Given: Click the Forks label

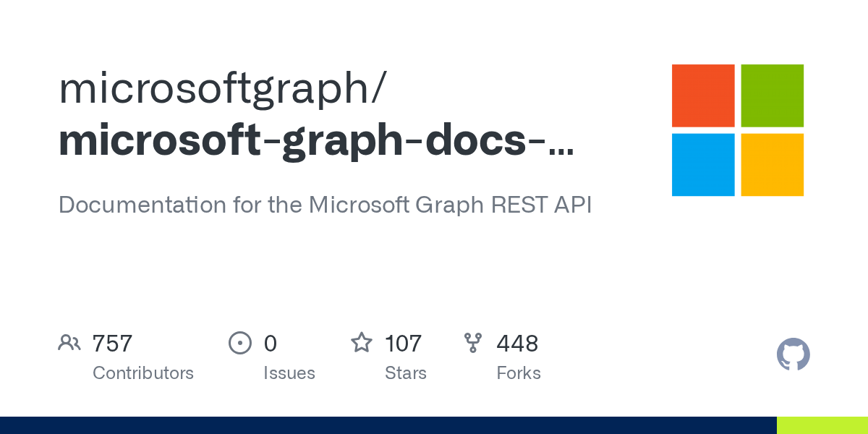Looking at the screenshot, I should tap(519, 373).
